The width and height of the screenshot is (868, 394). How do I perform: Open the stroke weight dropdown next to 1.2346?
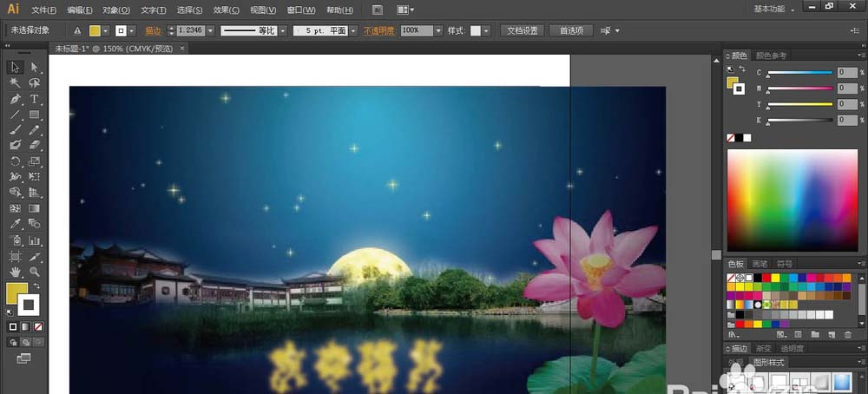(x=210, y=31)
